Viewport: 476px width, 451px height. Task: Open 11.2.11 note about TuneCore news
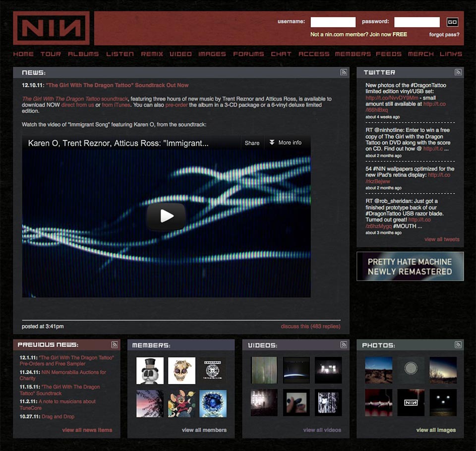point(58,404)
